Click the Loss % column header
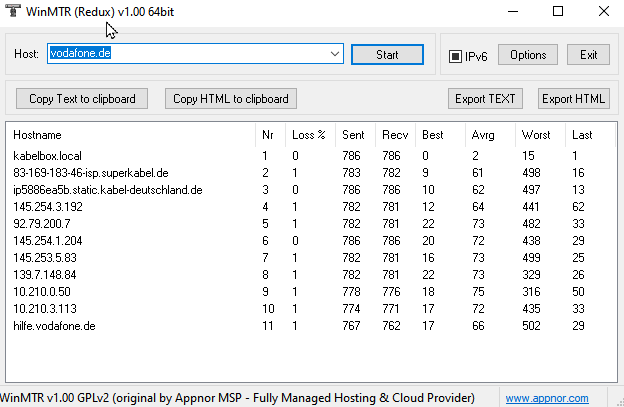The image size is (624, 407). [x=310, y=135]
